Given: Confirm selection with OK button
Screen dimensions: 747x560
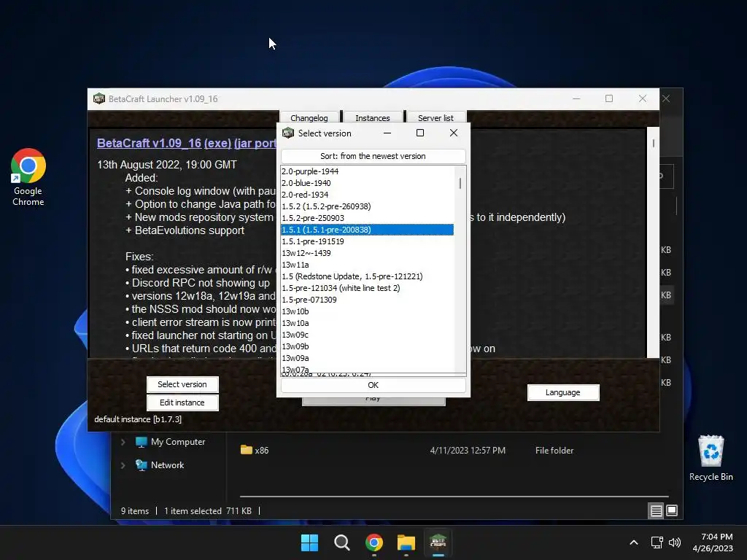Looking at the screenshot, I should click(373, 385).
